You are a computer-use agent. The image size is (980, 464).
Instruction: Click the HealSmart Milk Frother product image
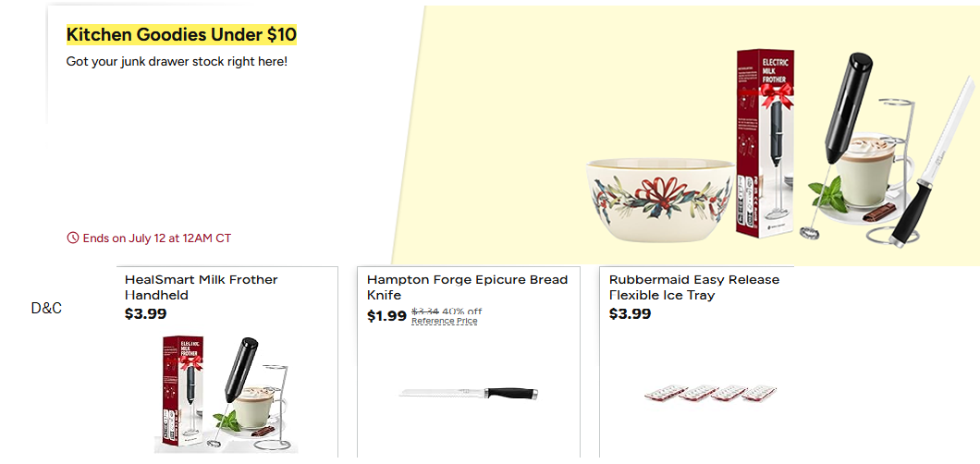[220, 393]
